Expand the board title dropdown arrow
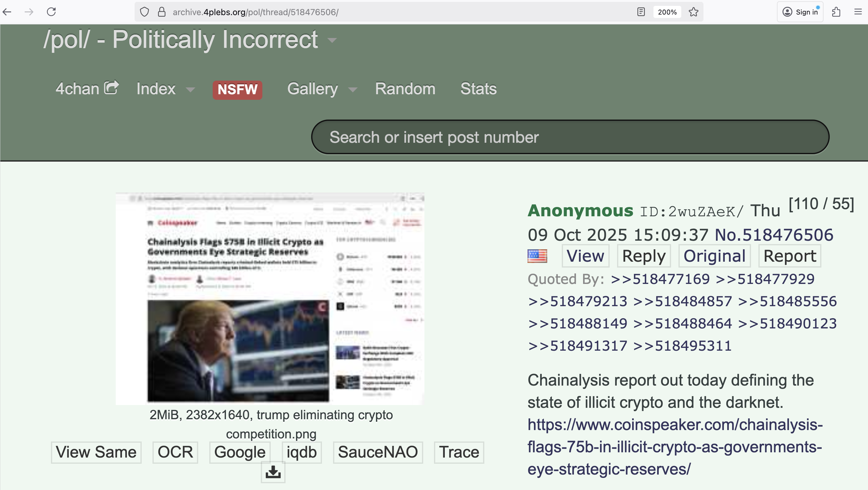 (332, 40)
